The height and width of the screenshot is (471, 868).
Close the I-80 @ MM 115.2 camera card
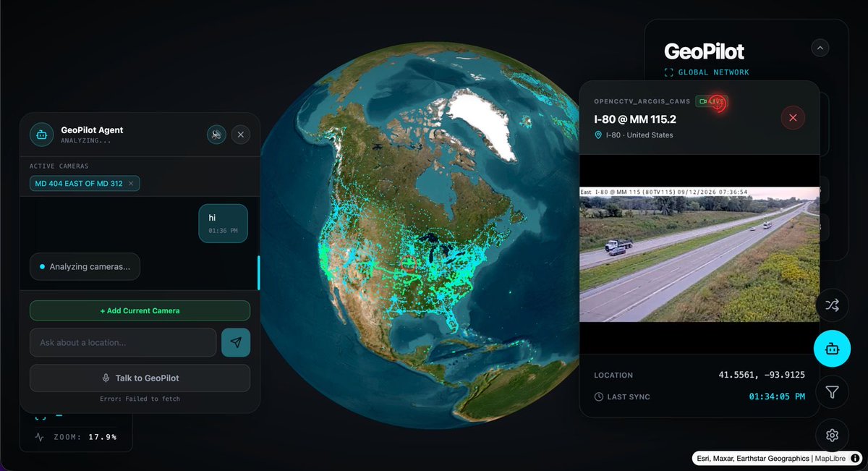point(793,118)
